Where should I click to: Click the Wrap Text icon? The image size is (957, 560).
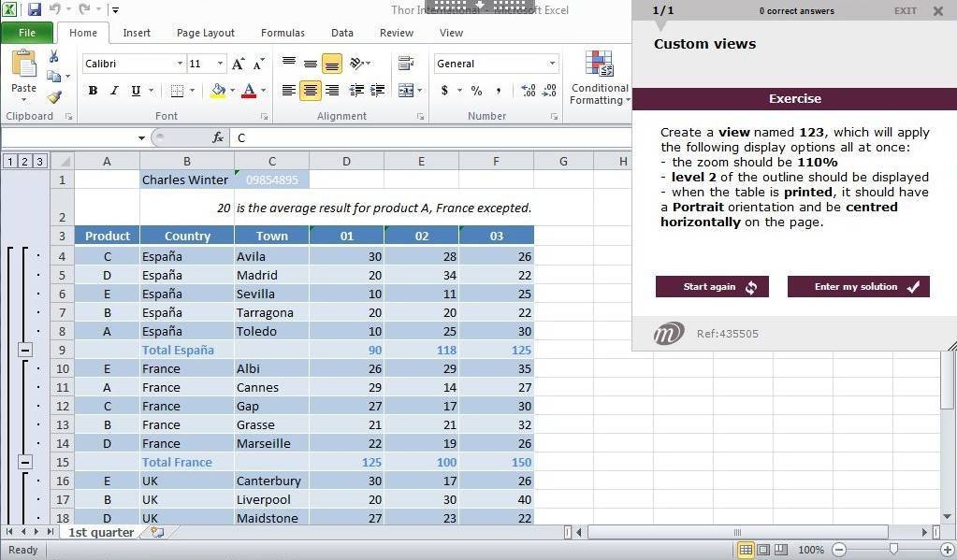[x=405, y=64]
